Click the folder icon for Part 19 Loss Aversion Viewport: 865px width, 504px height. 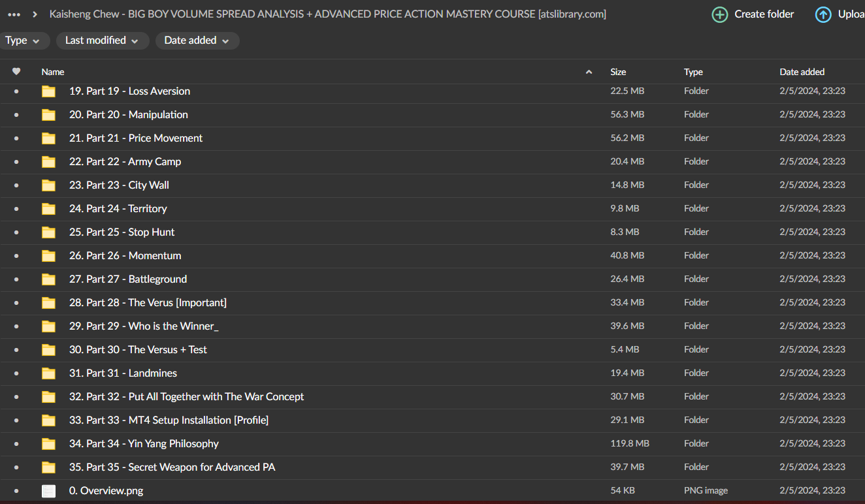48,91
